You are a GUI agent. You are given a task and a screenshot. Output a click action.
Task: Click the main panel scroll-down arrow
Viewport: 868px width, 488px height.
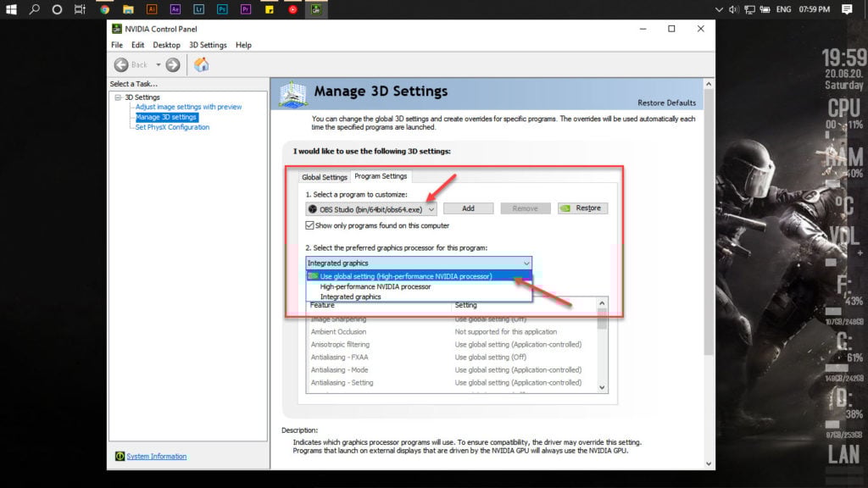(x=709, y=463)
